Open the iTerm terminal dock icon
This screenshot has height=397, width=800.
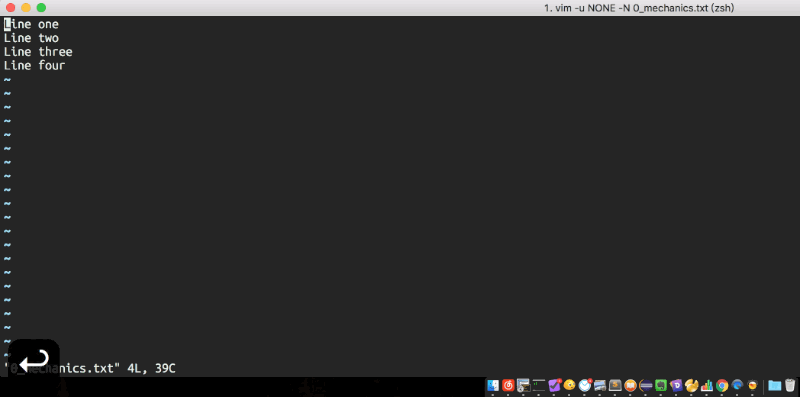[x=539, y=385]
